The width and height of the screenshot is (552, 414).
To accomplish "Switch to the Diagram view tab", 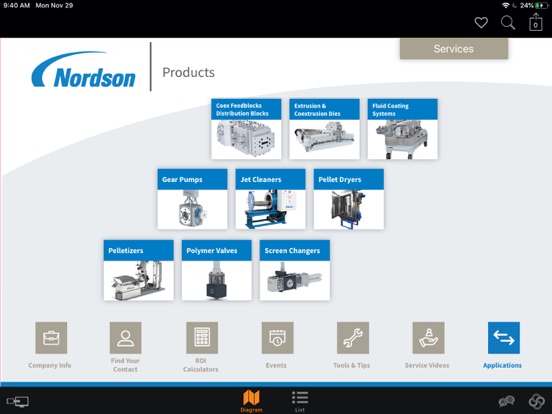I will point(251,401).
